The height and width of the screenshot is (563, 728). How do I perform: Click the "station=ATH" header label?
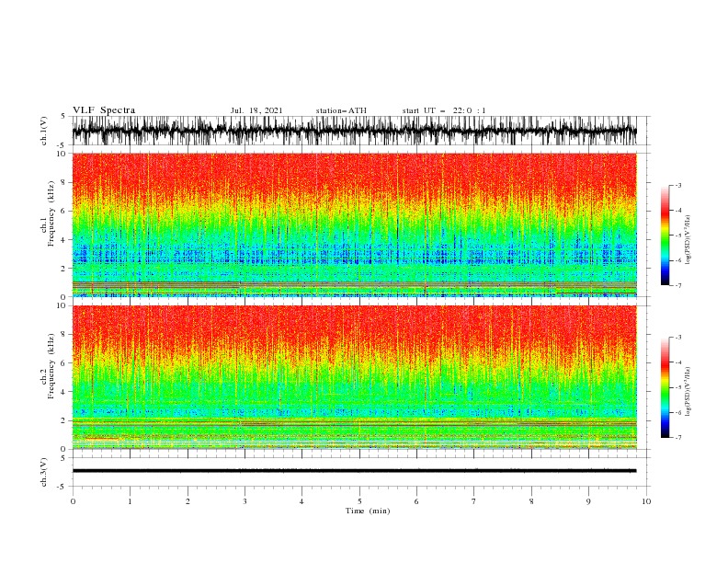click(341, 110)
